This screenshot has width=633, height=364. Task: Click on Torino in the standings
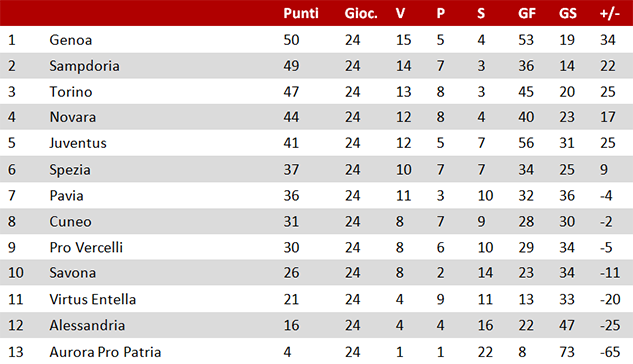pos(71,92)
